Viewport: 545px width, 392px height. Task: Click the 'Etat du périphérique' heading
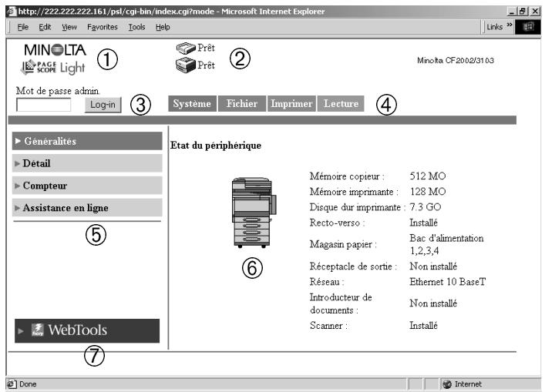click(216, 146)
